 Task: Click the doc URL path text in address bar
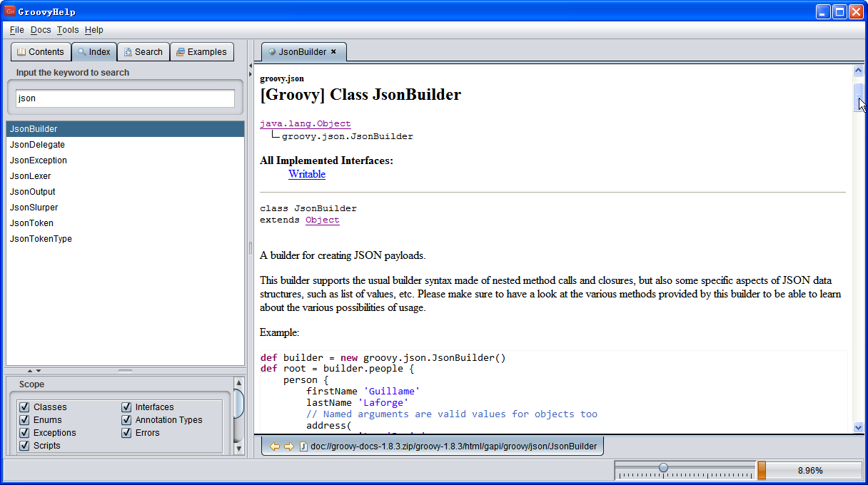[453, 446]
